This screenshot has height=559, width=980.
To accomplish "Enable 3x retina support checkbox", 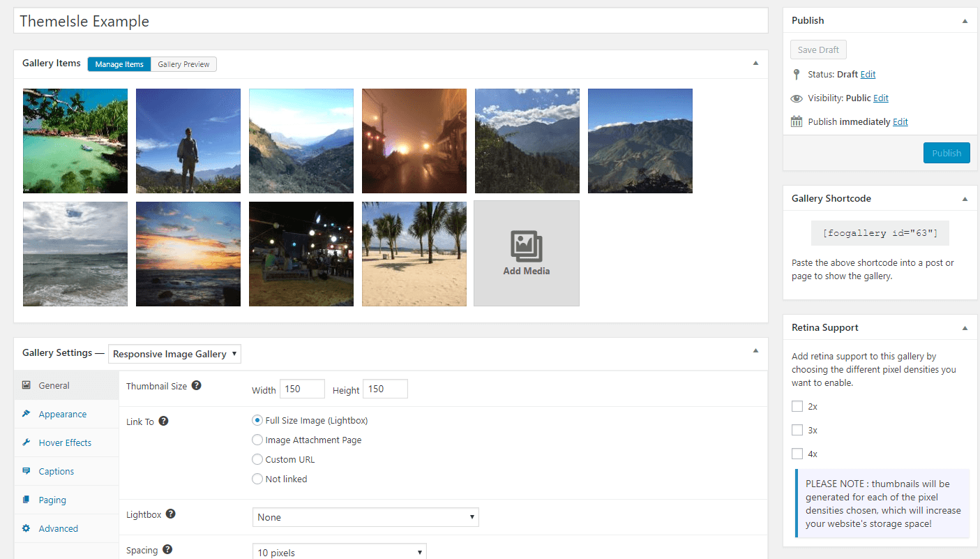I will pos(797,430).
